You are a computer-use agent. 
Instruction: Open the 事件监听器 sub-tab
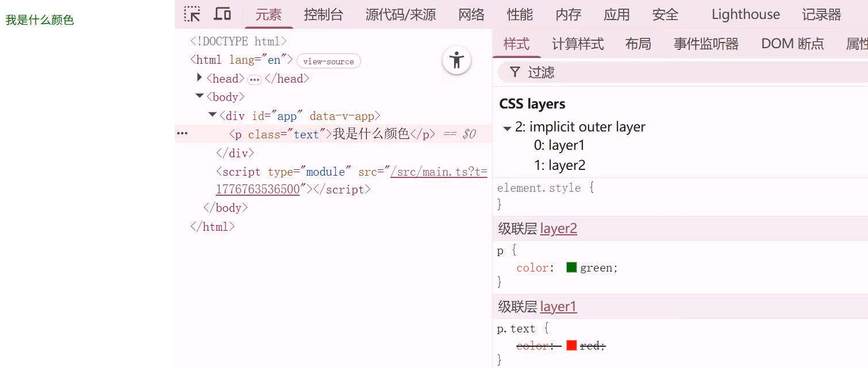(706, 44)
